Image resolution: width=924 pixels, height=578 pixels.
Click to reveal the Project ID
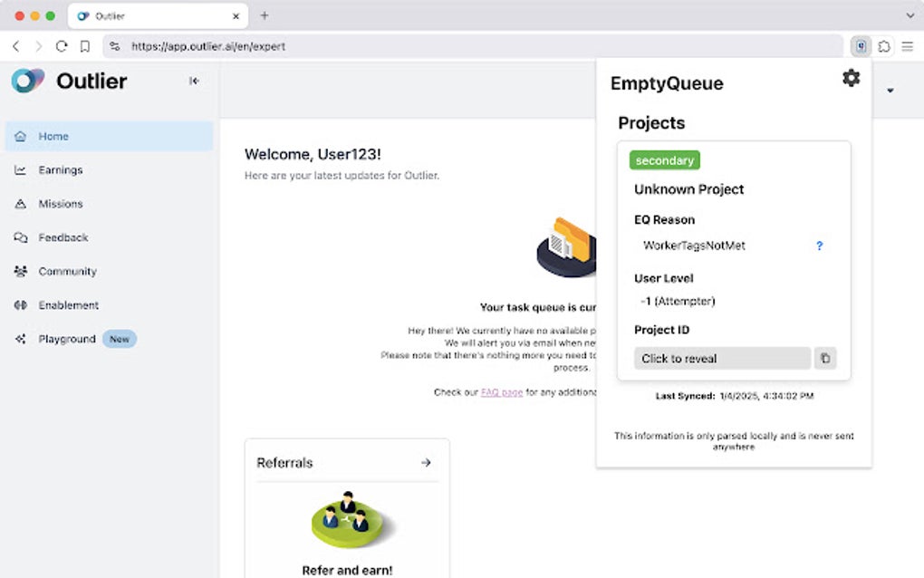pyautogui.click(x=722, y=359)
